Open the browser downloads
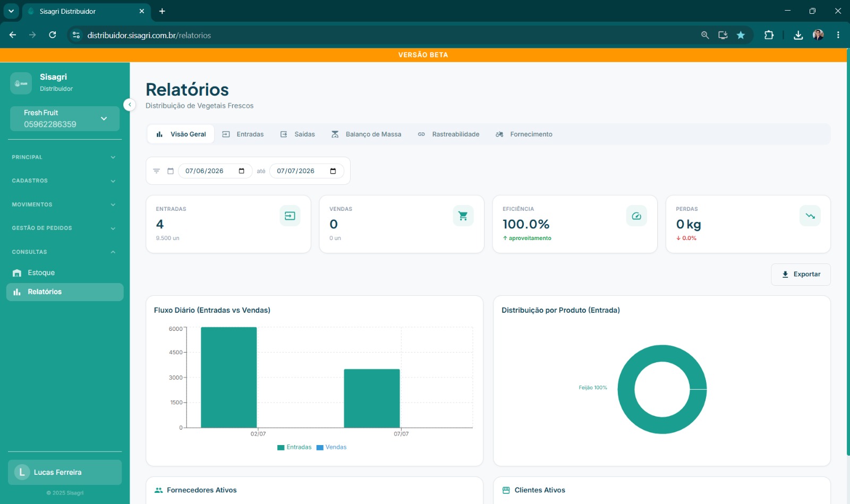The height and width of the screenshot is (504, 850). tap(798, 35)
